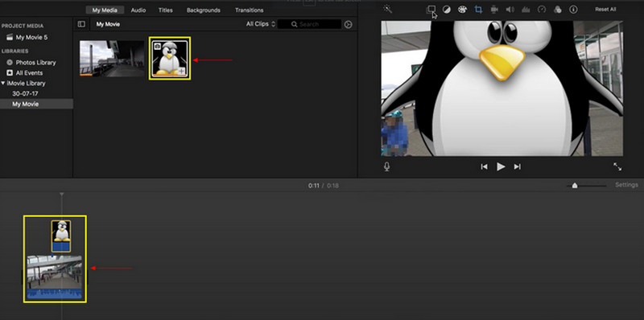Open the Titles tab
The image size is (644, 320).
tap(166, 10)
